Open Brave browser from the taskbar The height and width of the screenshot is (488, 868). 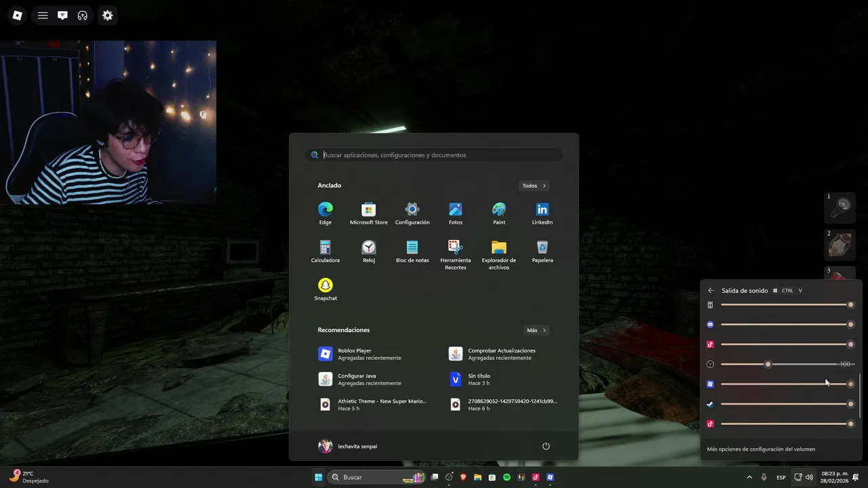pyautogui.click(x=464, y=477)
